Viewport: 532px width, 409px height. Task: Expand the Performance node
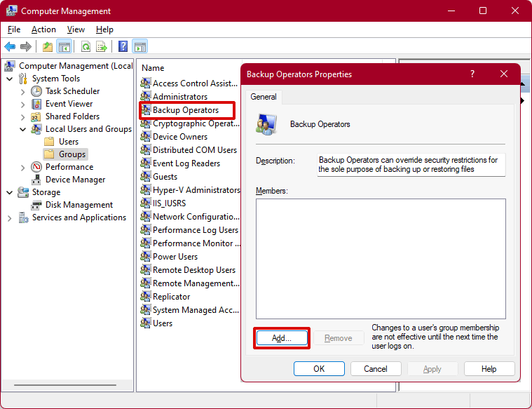(22, 168)
